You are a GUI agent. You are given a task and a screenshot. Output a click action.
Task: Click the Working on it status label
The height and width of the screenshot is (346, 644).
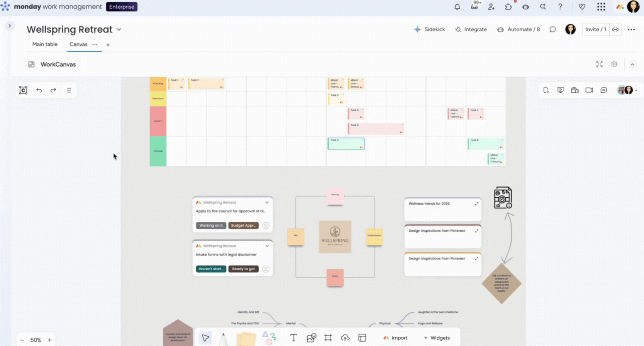coord(211,226)
